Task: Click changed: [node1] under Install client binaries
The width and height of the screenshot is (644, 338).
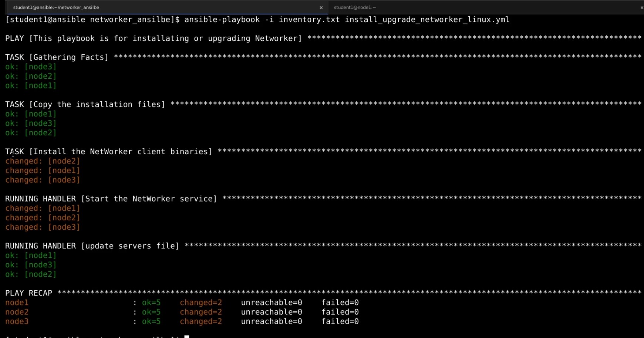Action: point(43,170)
